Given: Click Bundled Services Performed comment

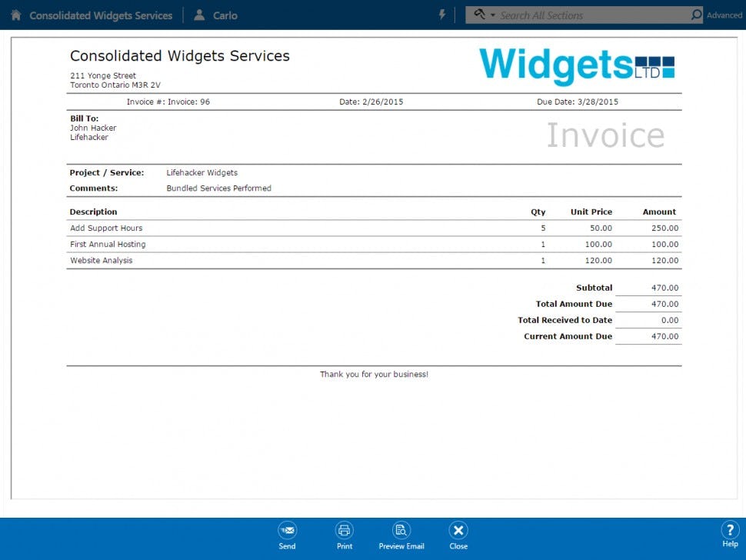Looking at the screenshot, I should [x=219, y=188].
